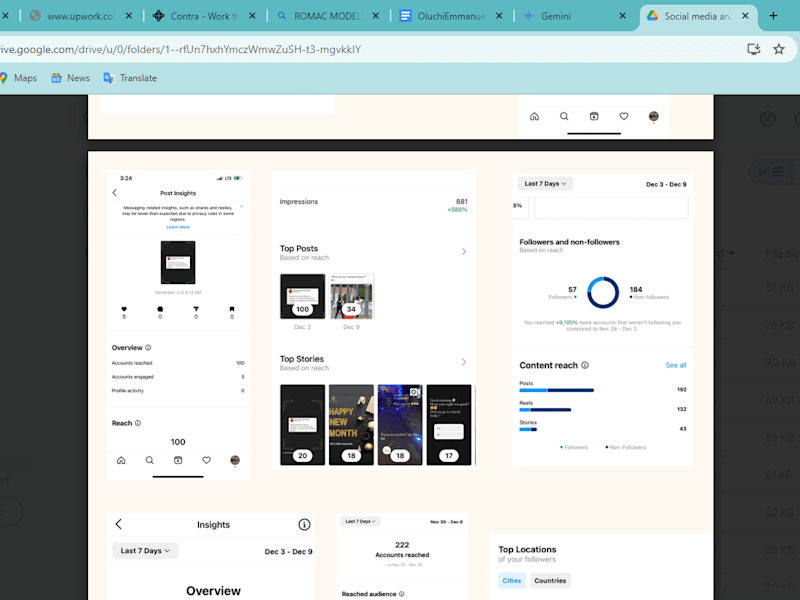Click See all in Content reach
The height and width of the screenshot is (600, 800).
coord(676,365)
